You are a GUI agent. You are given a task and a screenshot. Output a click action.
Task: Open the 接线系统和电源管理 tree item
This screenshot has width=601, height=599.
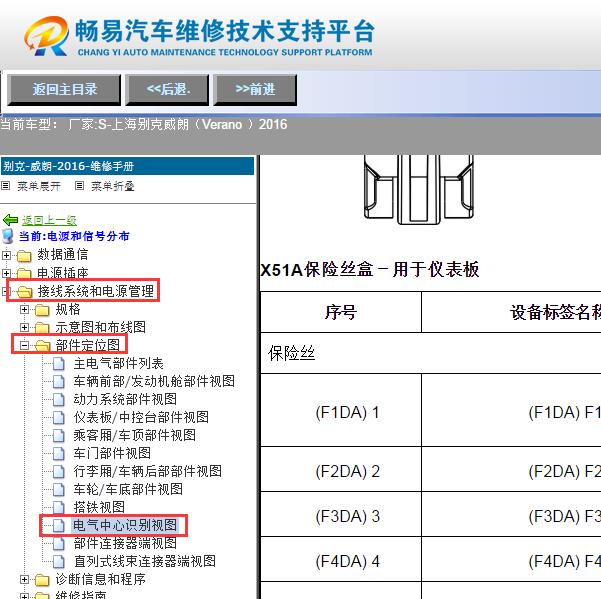(x=96, y=291)
